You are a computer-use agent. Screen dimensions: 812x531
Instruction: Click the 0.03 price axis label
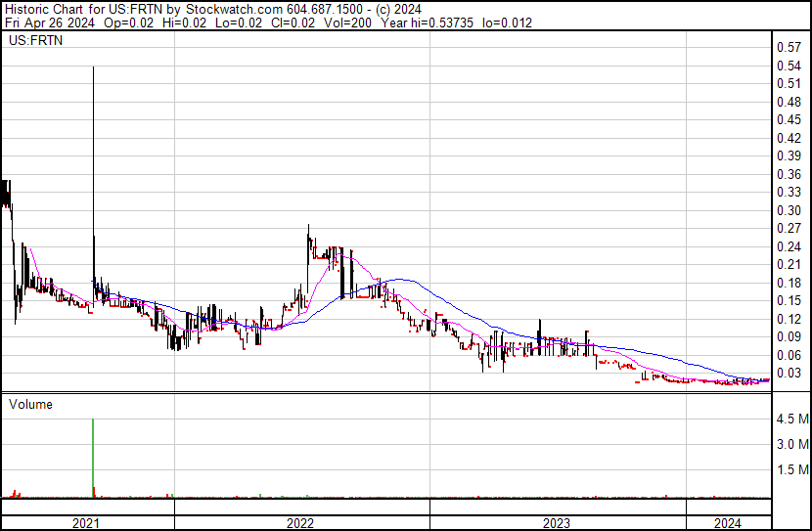(788, 373)
